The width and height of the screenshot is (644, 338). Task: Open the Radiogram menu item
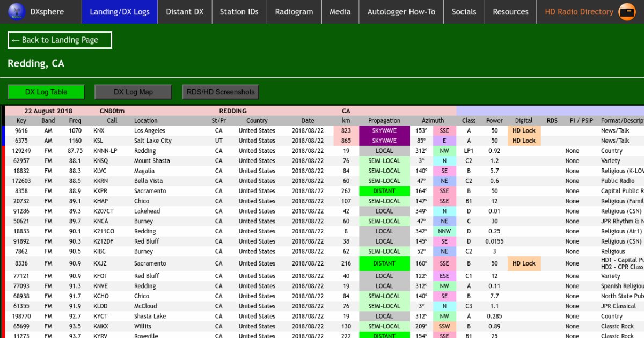[294, 12]
